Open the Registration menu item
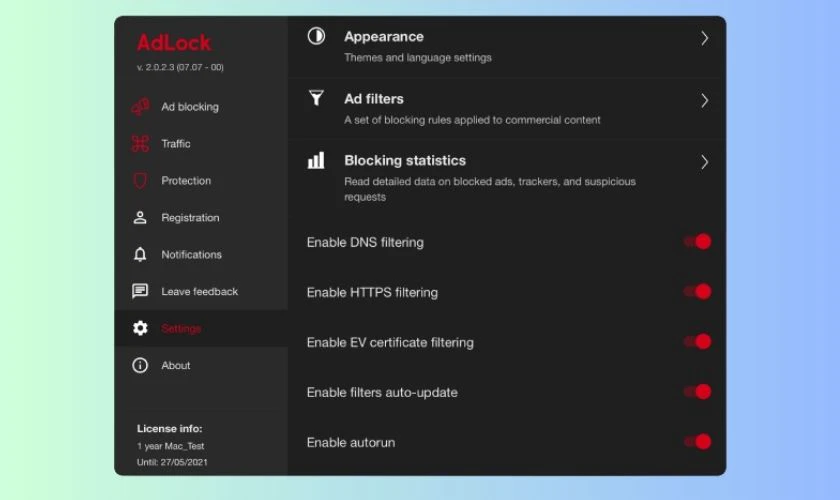840x500 pixels. point(190,218)
